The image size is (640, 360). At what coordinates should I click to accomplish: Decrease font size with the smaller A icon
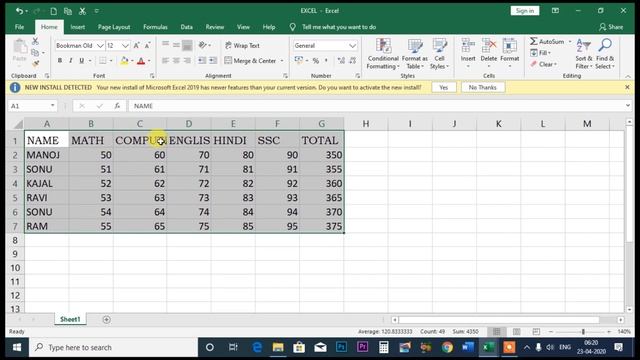click(147, 45)
